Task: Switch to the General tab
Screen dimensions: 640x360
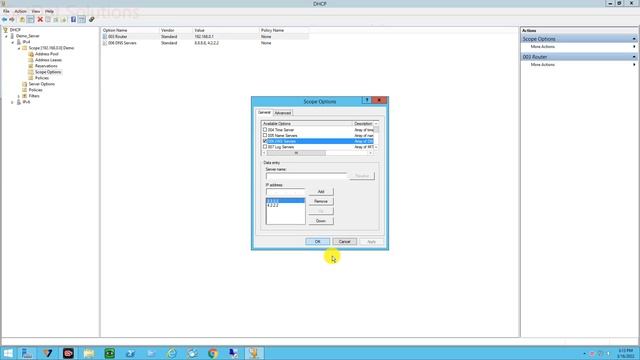Action: click(x=264, y=112)
